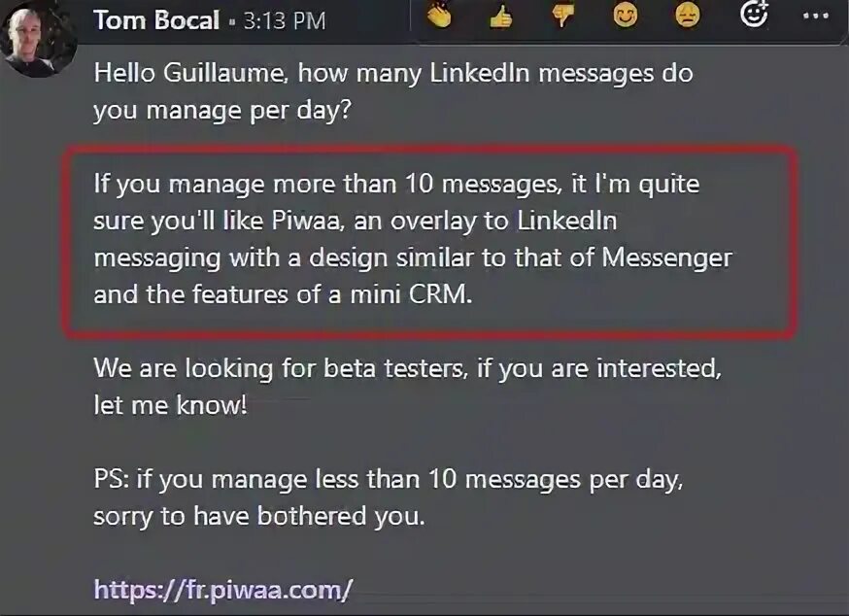
Task: Click the "let me know!" text
Action: click(170, 405)
